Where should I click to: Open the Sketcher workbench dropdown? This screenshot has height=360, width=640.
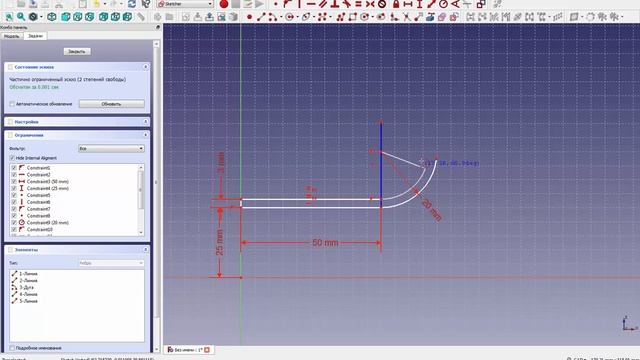pyautogui.click(x=185, y=4)
